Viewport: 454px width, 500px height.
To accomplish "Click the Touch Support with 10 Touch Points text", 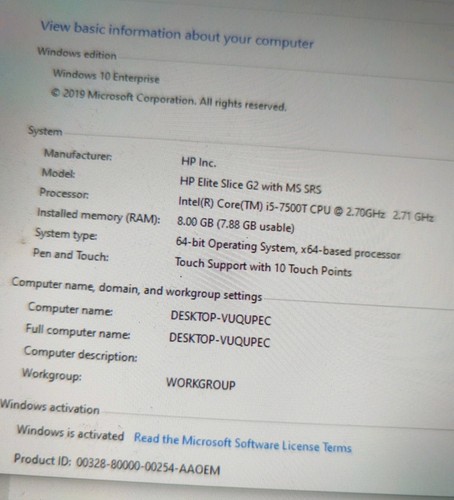I will [x=263, y=267].
